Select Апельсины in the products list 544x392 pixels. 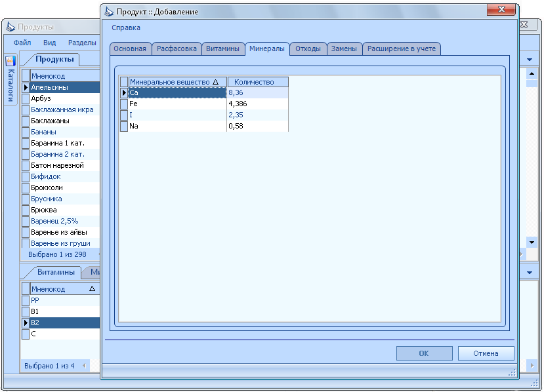65,87
